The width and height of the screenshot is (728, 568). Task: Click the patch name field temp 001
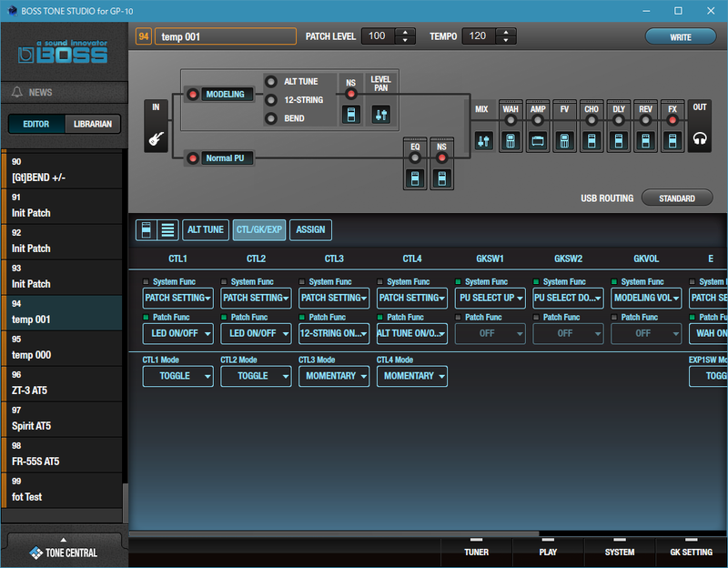click(226, 36)
